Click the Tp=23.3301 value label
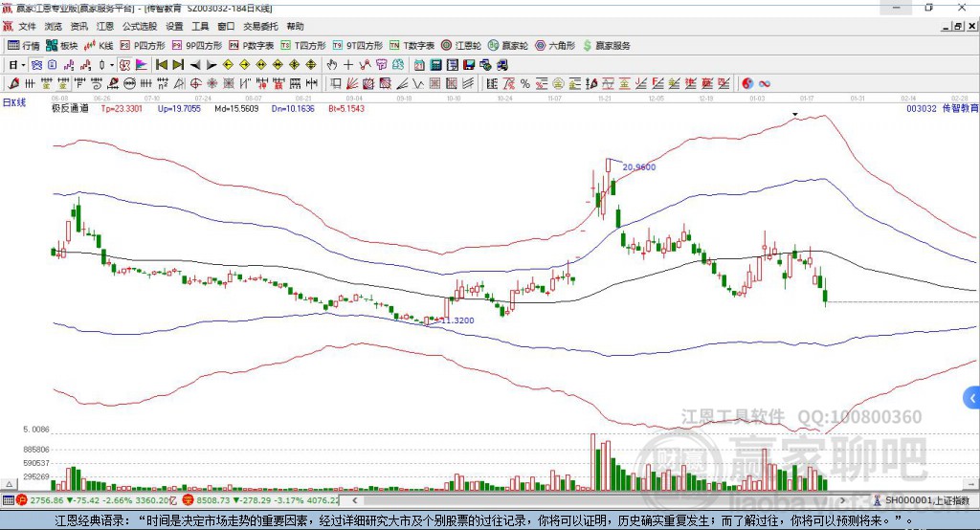 click(122, 108)
